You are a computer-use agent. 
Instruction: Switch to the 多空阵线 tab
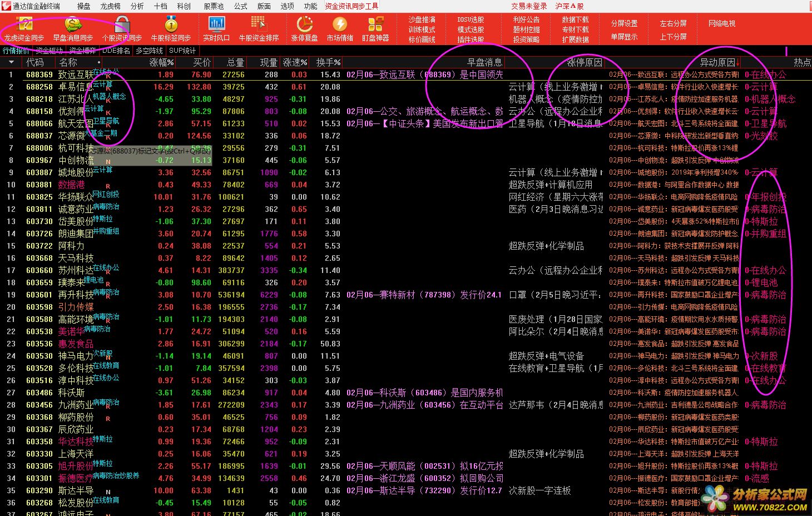coord(149,51)
